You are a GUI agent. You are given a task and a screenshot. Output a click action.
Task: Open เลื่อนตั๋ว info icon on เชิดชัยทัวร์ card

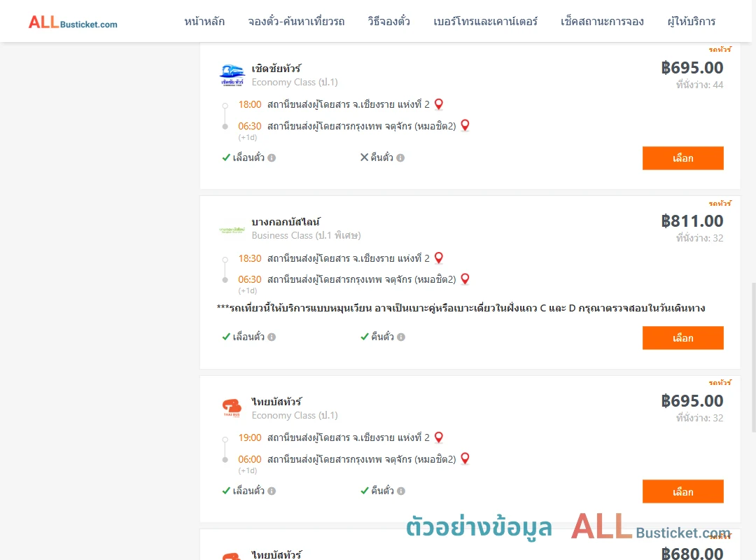tap(272, 157)
